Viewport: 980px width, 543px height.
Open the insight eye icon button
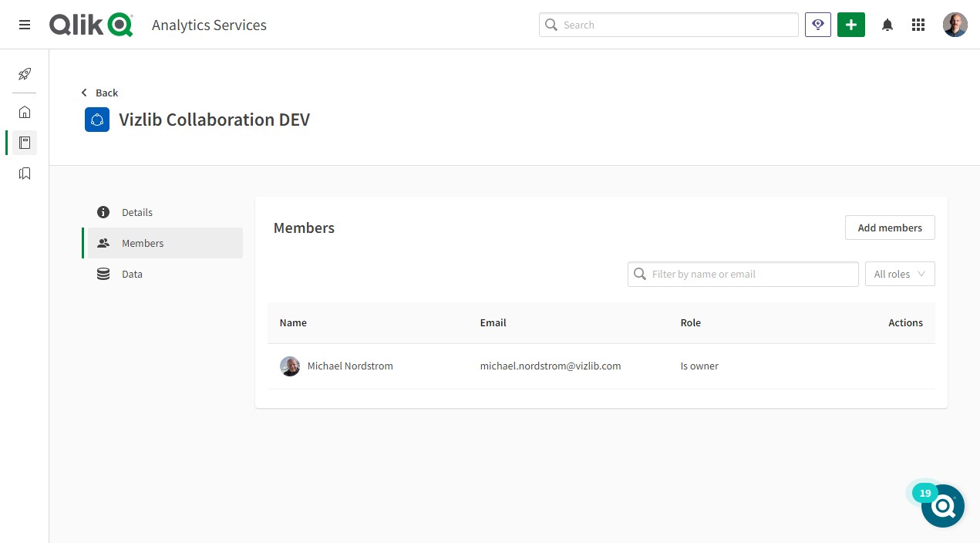(818, 25)
